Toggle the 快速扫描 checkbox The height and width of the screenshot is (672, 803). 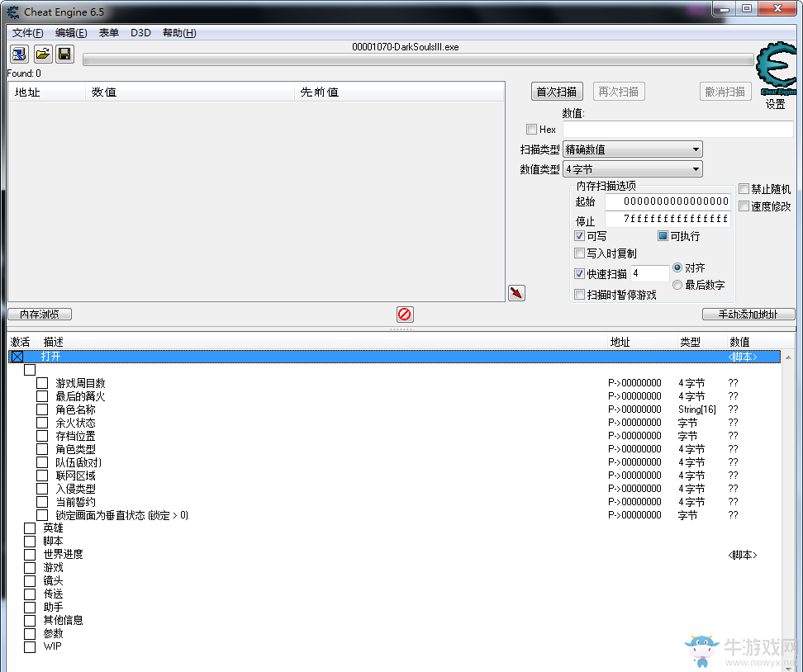pyautogui.click(x=580, y=274)
